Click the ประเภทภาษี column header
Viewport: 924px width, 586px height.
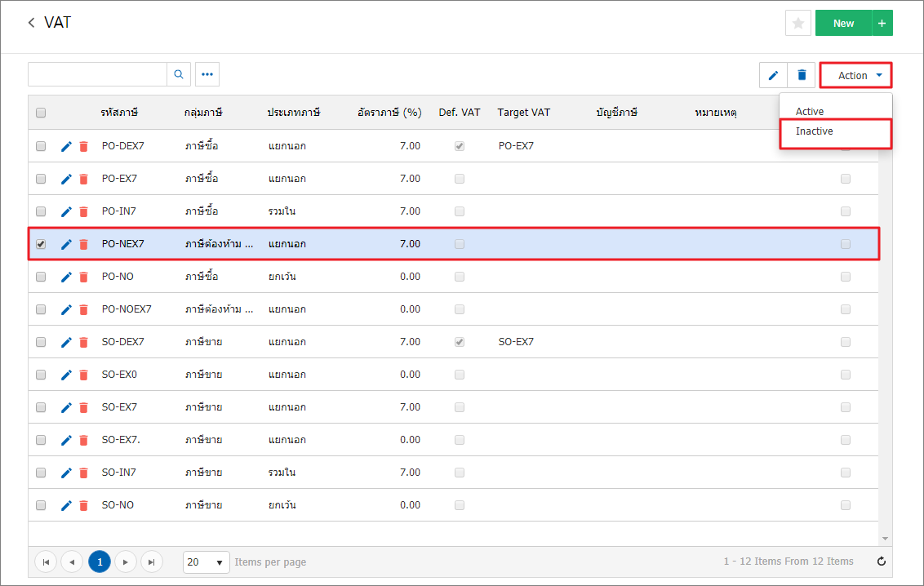click(x=294, y=113)
